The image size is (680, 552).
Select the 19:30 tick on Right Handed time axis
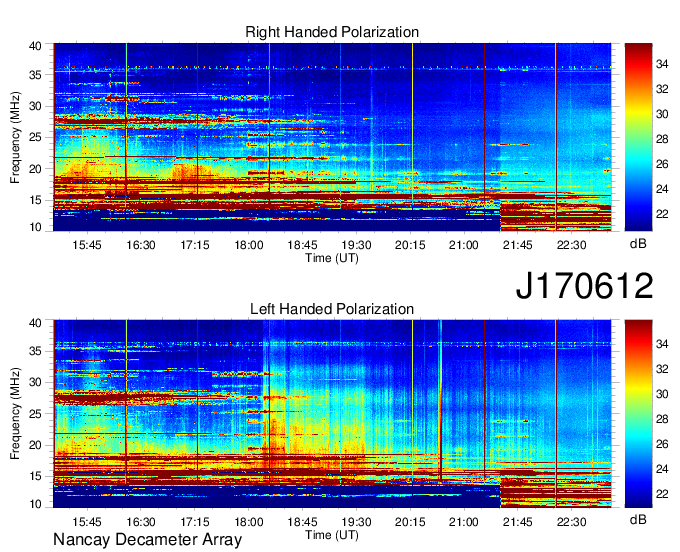(356, 245)
